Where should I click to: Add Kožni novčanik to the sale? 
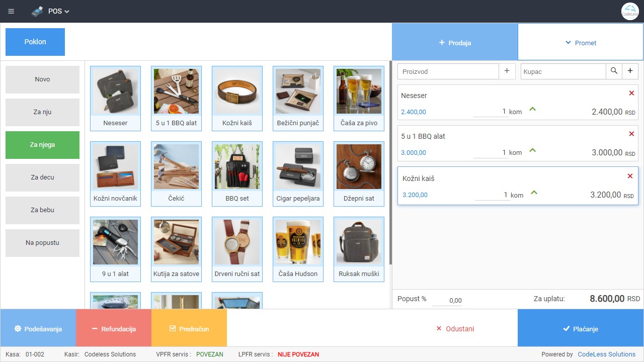tap(115, 174)
